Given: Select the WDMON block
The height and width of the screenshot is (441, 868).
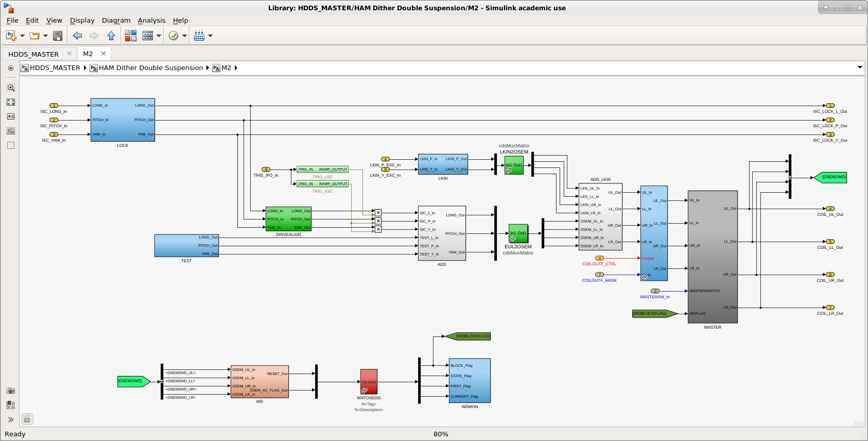Looking at the screenshot, I should (x=470, y=381).
